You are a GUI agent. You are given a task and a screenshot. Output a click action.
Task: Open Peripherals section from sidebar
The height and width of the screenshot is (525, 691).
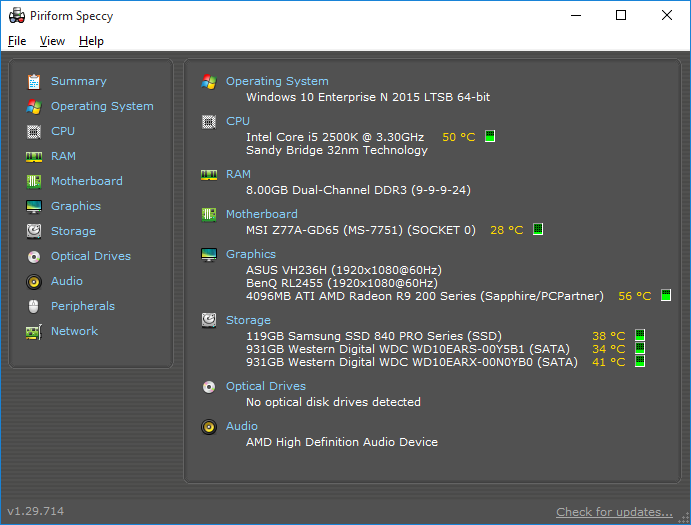tap(83, 306)
